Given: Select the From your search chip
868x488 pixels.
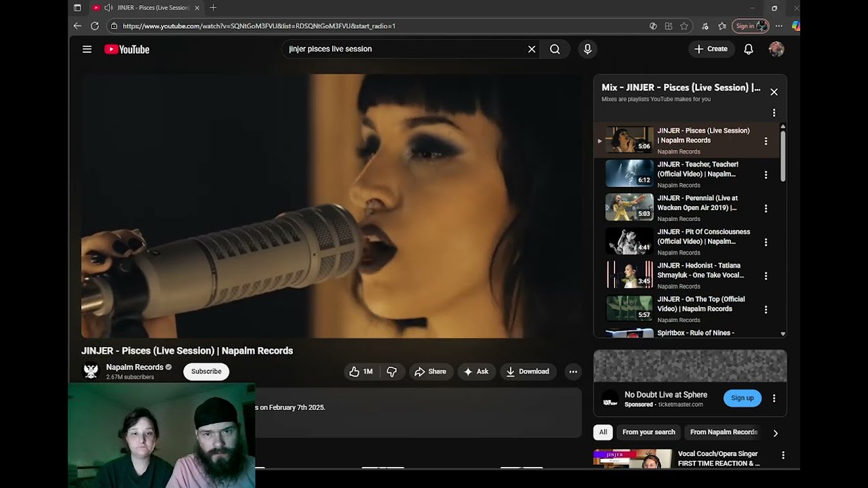Looking at the screenshot, I should click(x=648, y=432).
